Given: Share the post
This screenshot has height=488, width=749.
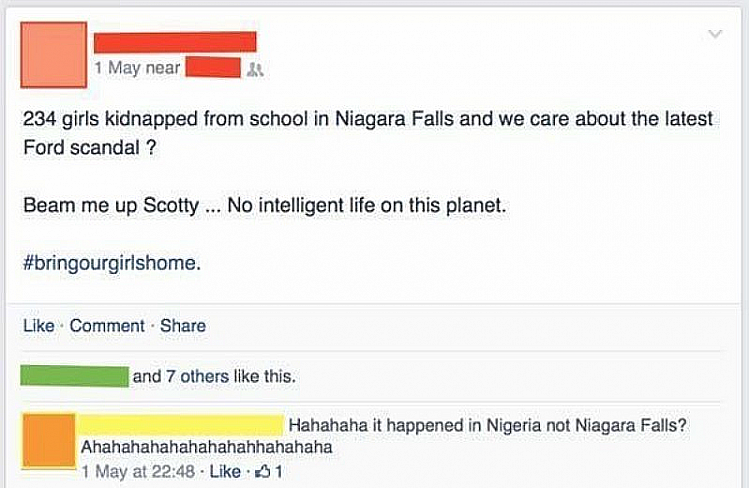Looking at the screenshot, I should tap(183, 326).
